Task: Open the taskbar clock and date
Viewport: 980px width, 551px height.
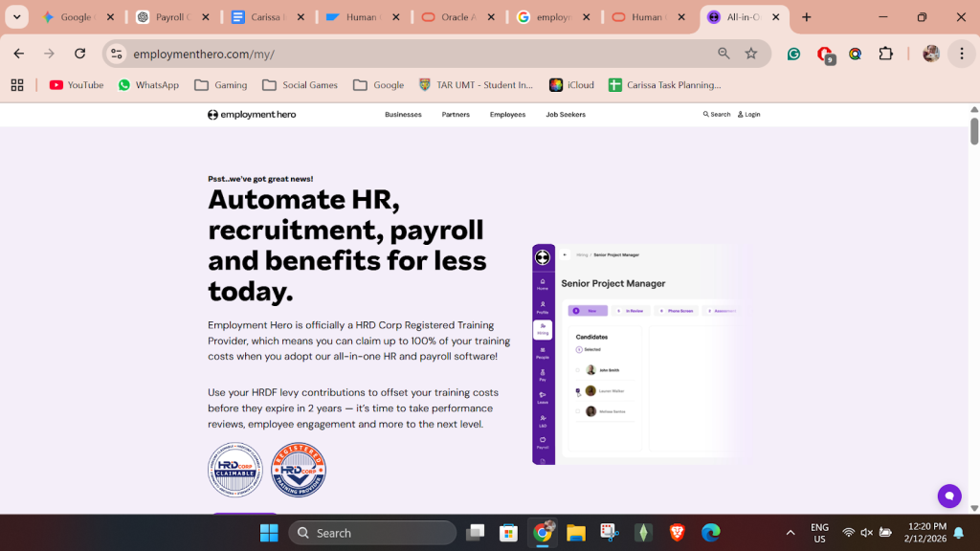Action: point(925,533)
